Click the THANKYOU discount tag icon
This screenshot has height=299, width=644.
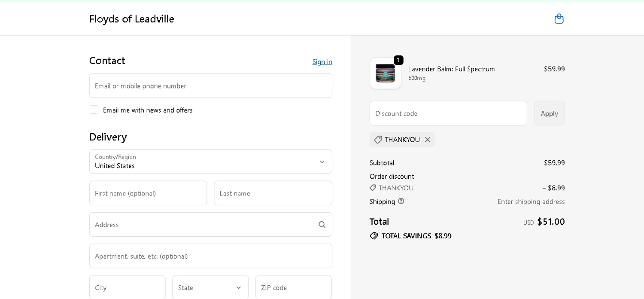(x=378, y=140)
